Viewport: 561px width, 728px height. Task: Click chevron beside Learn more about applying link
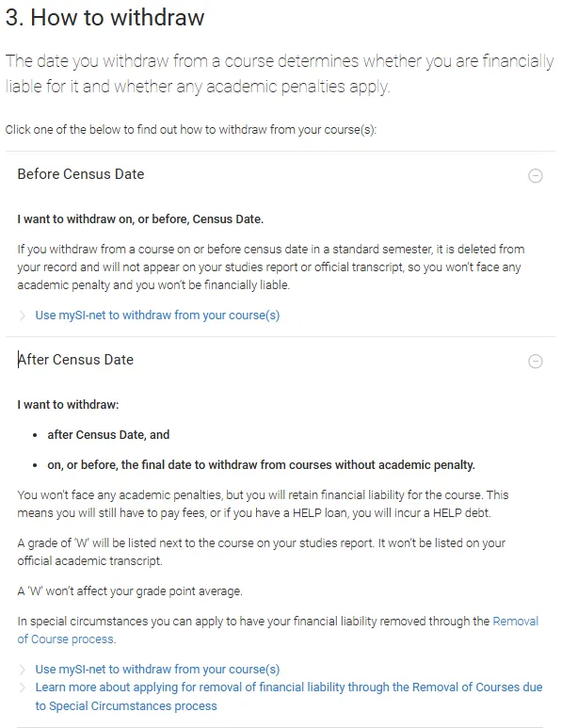(22, 688)
